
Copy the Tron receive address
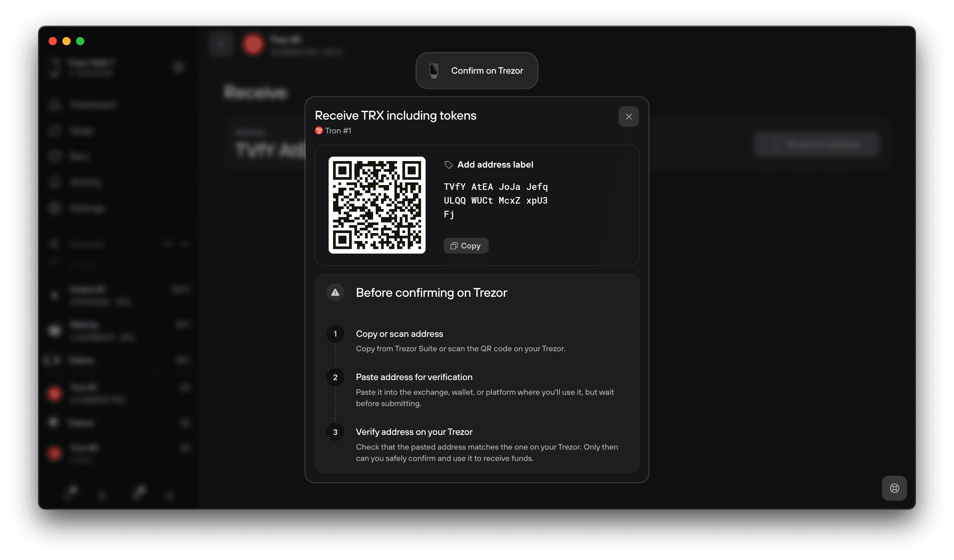pyautogui.click(x=466, y=246)
